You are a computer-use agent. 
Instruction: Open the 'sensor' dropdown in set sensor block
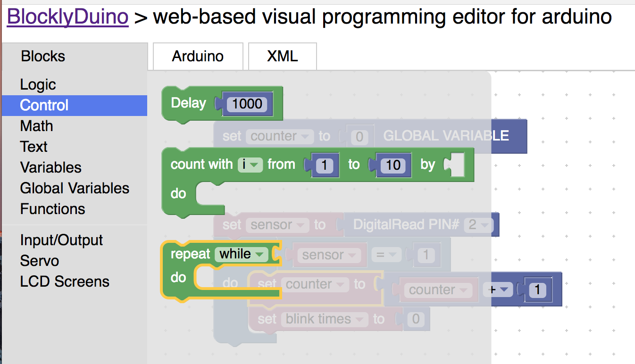(277, 225)
